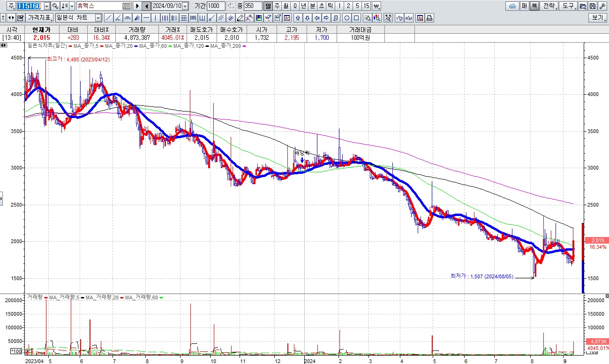Click the play forward arrow button

(138, 6)
